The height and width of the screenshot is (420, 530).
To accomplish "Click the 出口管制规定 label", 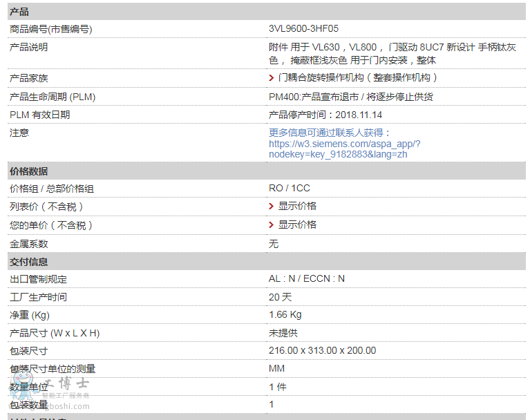I will (38, 280).
